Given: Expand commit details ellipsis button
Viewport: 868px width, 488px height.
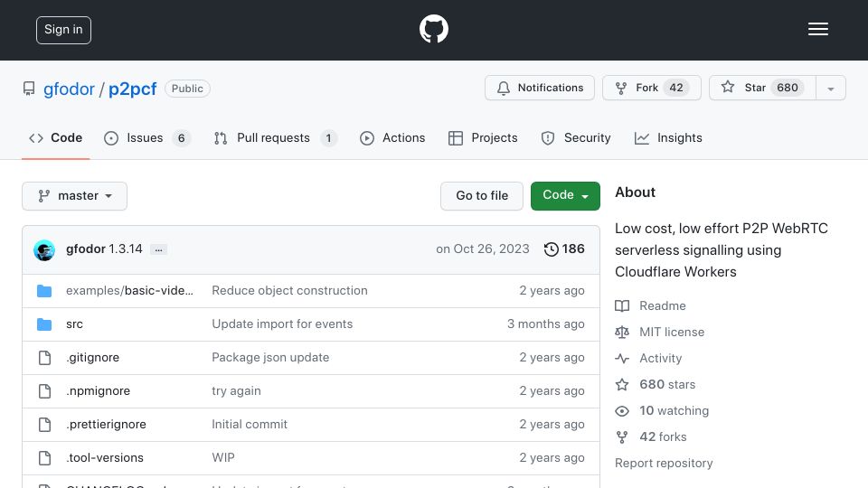Looking at the screenshot, I should click(x=158, y=249).
